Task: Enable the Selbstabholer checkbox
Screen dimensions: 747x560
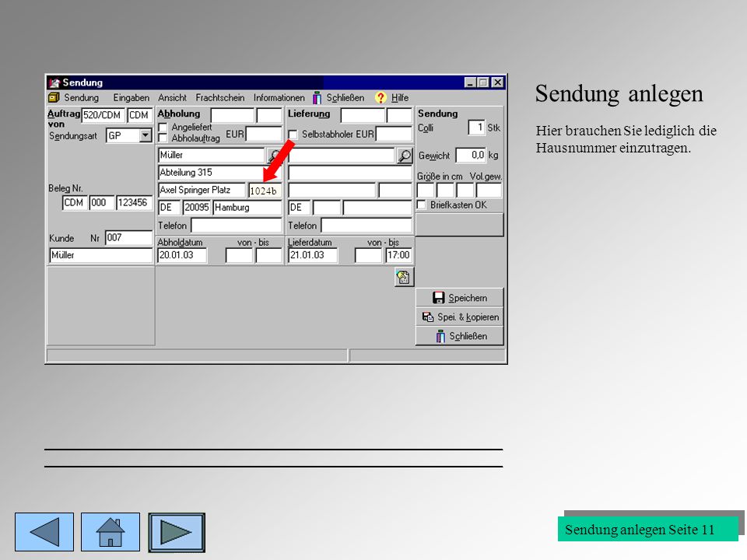Action: (x=293, y=135)
